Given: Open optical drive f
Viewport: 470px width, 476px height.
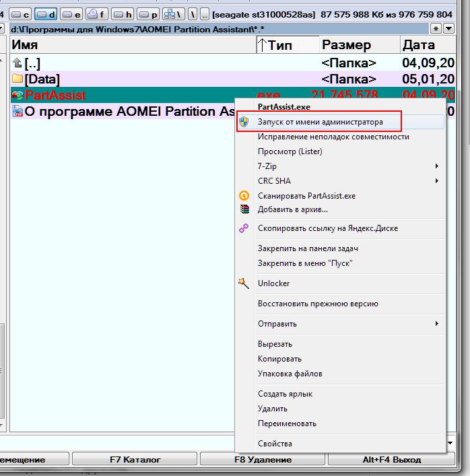Looking at the screenshot, I should click(97, 14).
